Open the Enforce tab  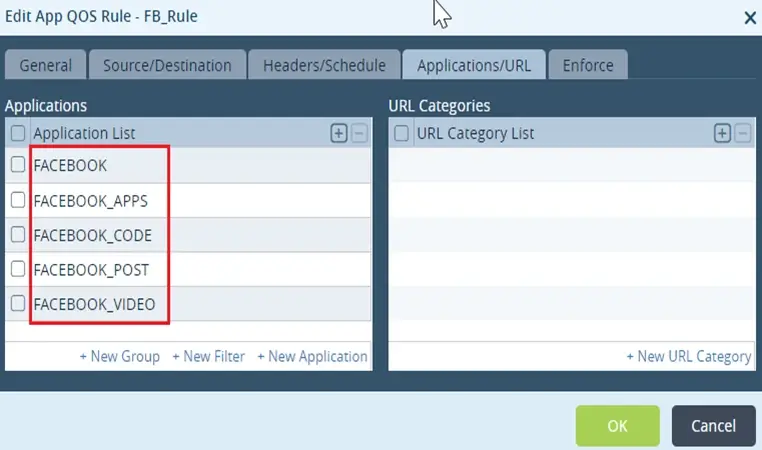point(588,65)
